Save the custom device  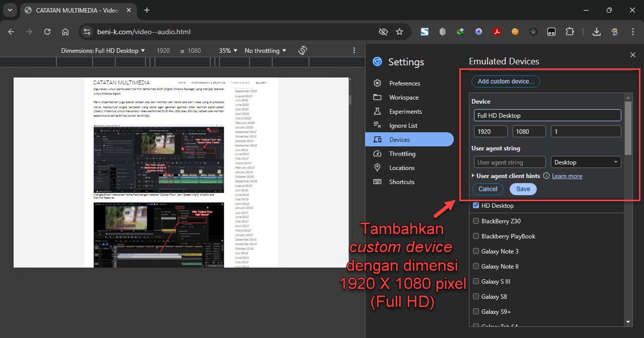[x=523, y=189]
